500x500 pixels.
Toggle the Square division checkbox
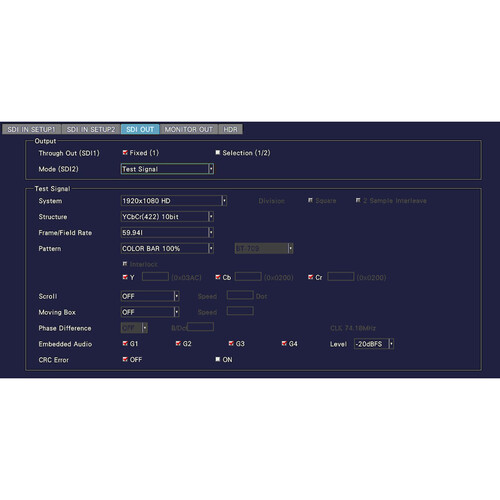click(x=310, y=200)
